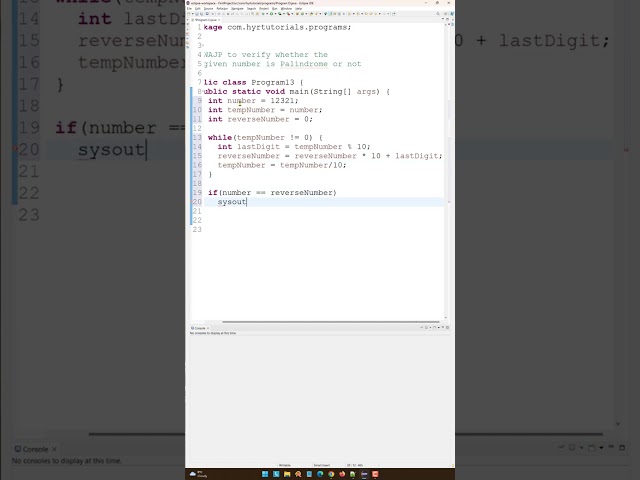Click the Smart Insert status field
Screen dimensions: 640x480
[322, 465]
